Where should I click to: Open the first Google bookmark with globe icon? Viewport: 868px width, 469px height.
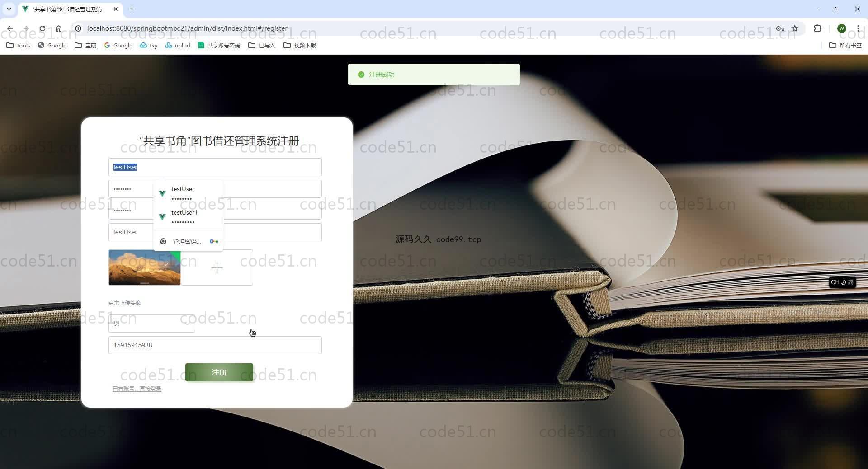point(52,45)
